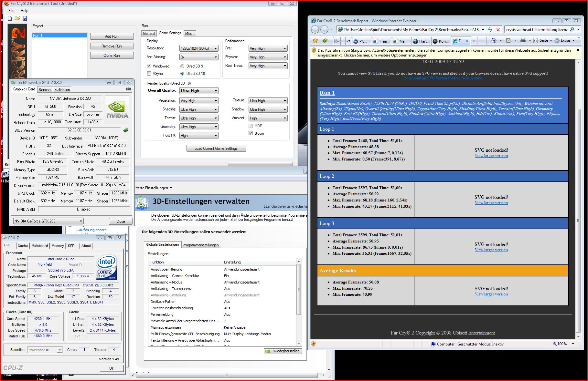Viewport: 588px width, 381px height.
Task: Open the Overall Quality dropdown
Action: pos(199,91)
